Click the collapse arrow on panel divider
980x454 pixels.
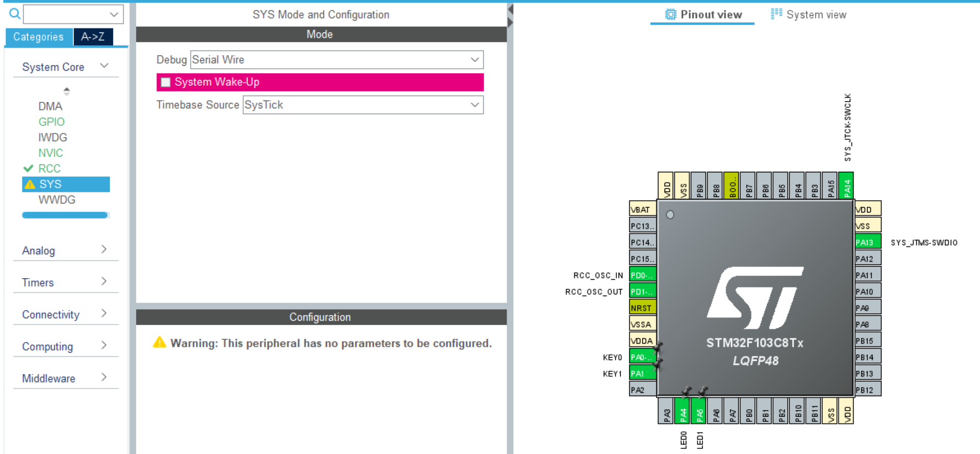(510, 9)
